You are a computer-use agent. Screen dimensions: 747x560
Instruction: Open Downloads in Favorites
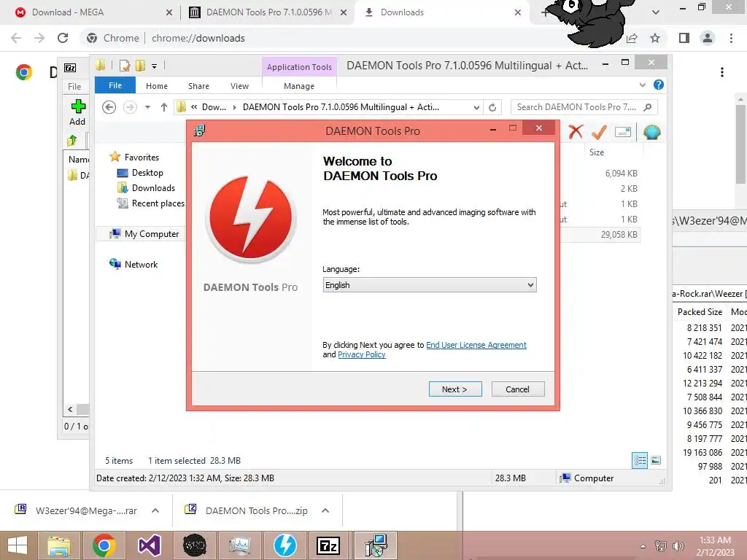click(153, 188)
